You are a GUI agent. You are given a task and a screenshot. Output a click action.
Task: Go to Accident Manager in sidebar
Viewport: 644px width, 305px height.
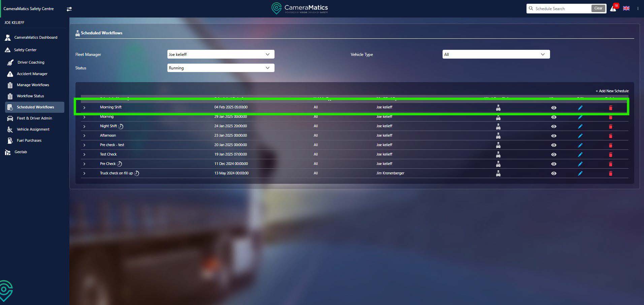click(x=32, y=74)
